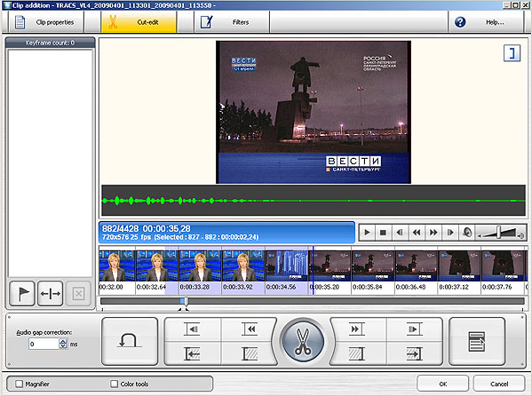Screen dimensions: 532x396
Task: Enable the Magnifier checkbox
Action: (20, 384)
